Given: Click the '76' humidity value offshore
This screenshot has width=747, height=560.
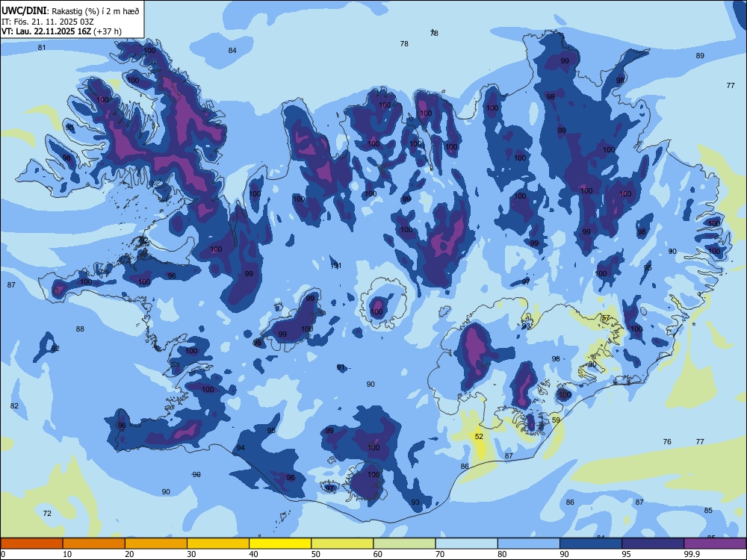Looking at the screenshot, I should tap(667, 442).
